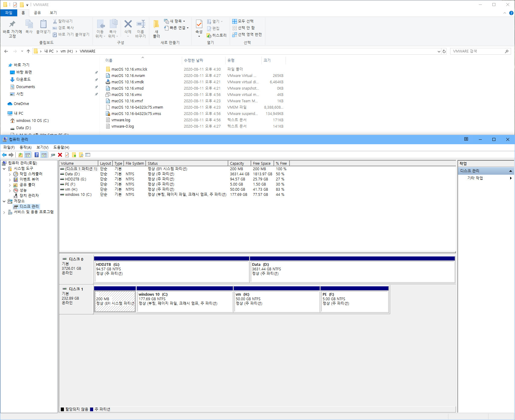Click the folder with magnifier toolbar icon
This screenshot has height=420, width=515.
point(81,155)
